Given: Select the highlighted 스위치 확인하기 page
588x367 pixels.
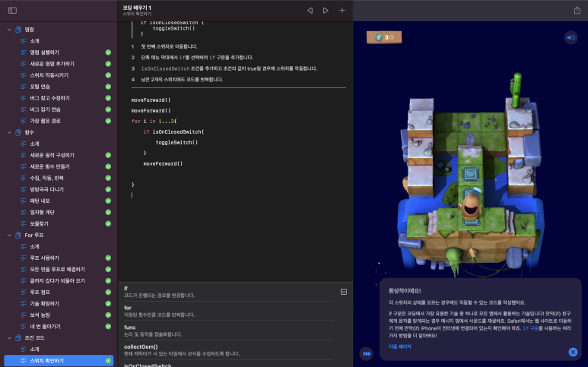Looking at the screenshot, I should click(59, 361).
